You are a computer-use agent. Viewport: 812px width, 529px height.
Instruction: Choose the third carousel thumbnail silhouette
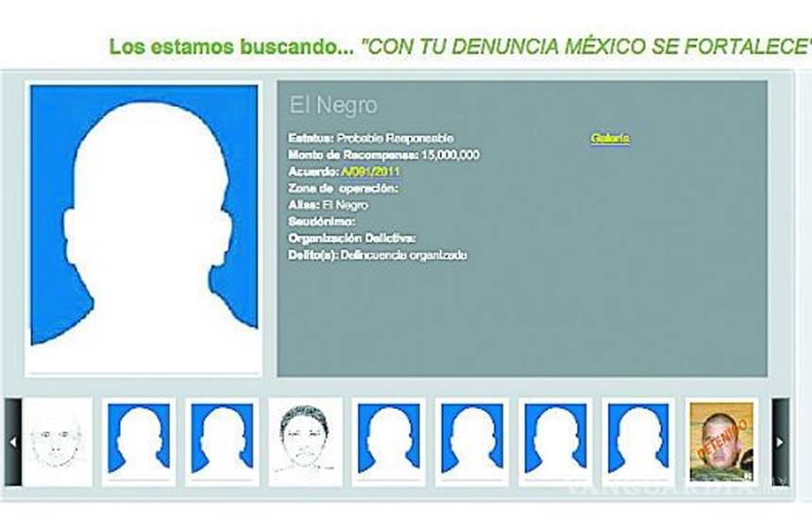coord(222,440)
